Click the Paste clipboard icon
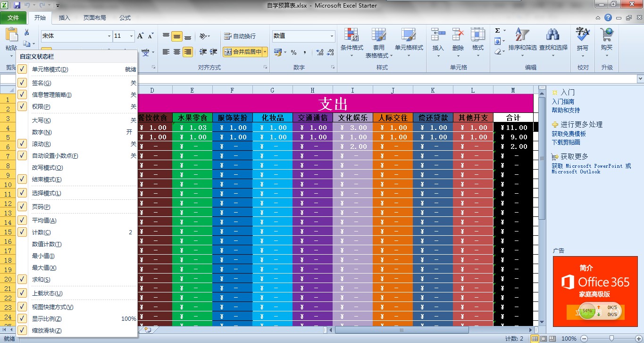The height and width of the screenshot is (343, 644). point(11,35)
